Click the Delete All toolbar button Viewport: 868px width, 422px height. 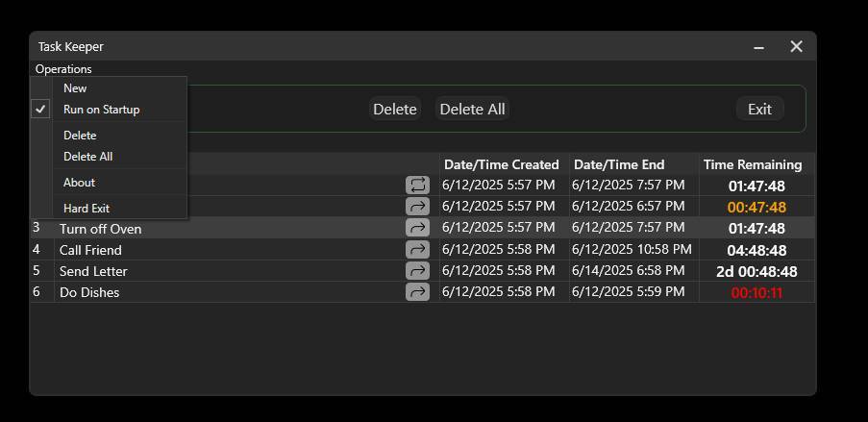click(x=472, y=109)
